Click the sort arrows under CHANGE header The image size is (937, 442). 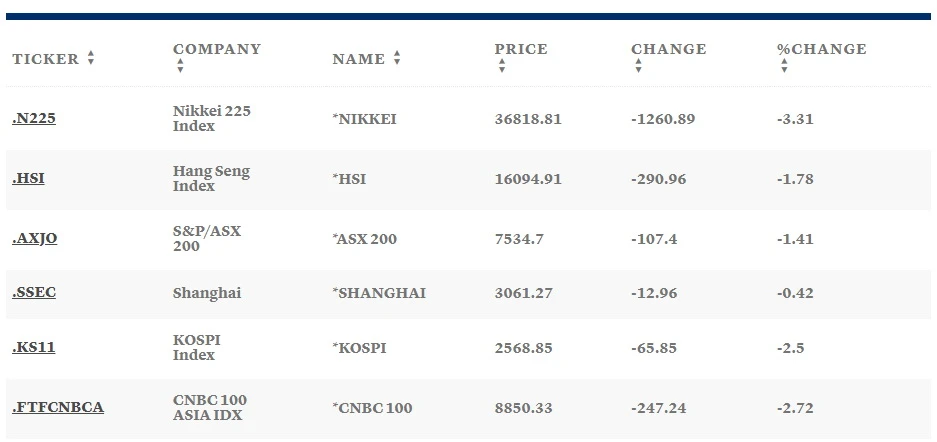638,67
